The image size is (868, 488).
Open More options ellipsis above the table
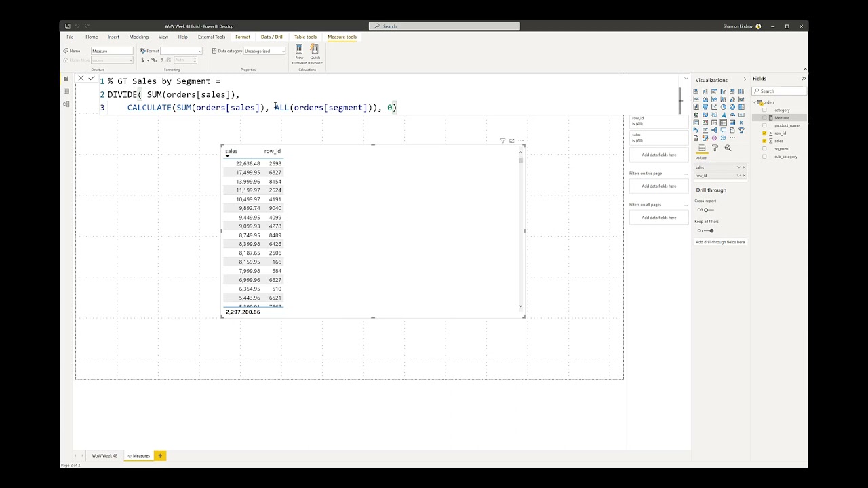(x=521, y=141)
